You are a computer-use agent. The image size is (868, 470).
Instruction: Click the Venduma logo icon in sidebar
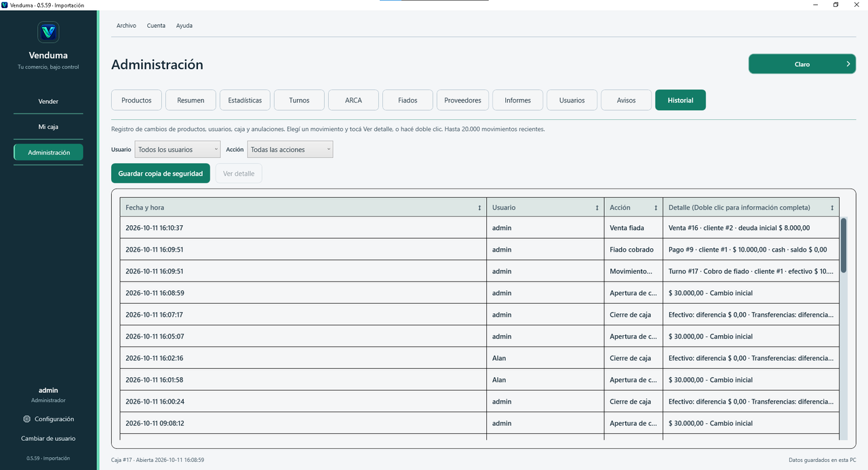[x=48, y=32]
